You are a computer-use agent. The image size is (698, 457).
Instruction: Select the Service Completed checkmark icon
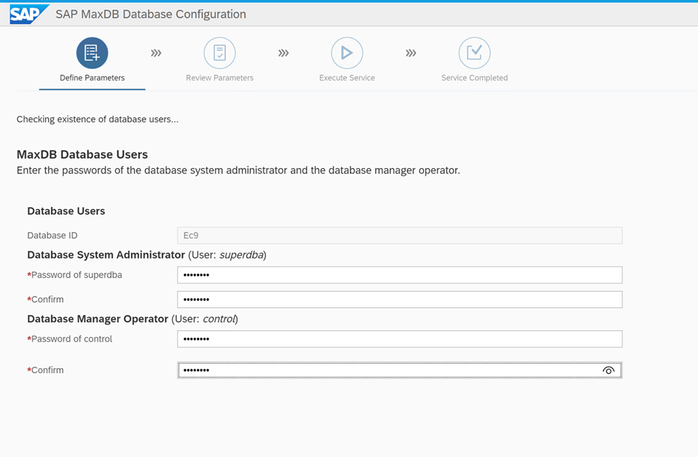click(x=475, y=53)
